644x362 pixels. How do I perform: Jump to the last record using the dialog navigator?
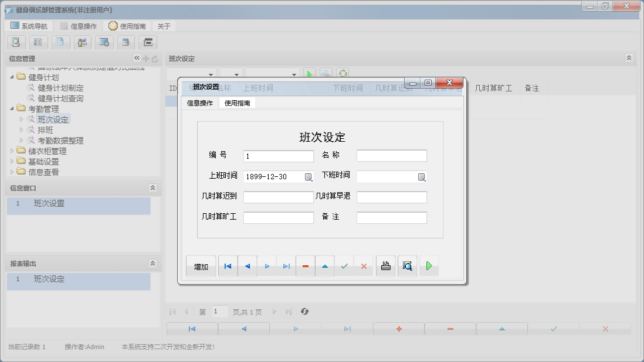286,265
